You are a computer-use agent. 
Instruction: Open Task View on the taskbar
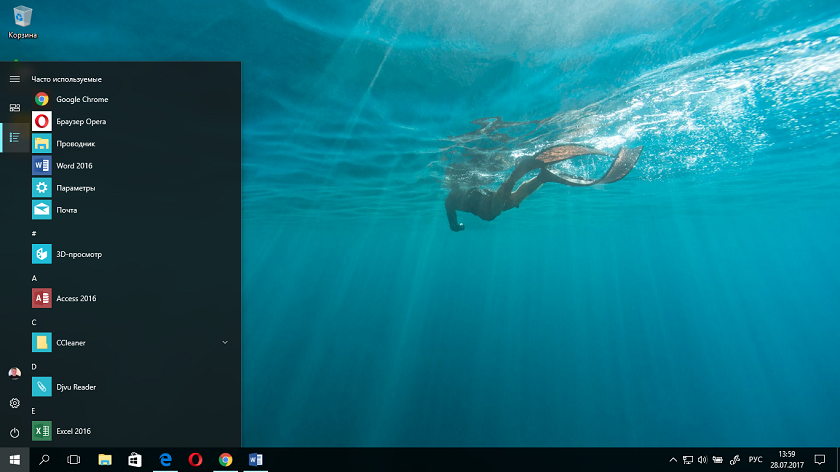pos(74,460)
